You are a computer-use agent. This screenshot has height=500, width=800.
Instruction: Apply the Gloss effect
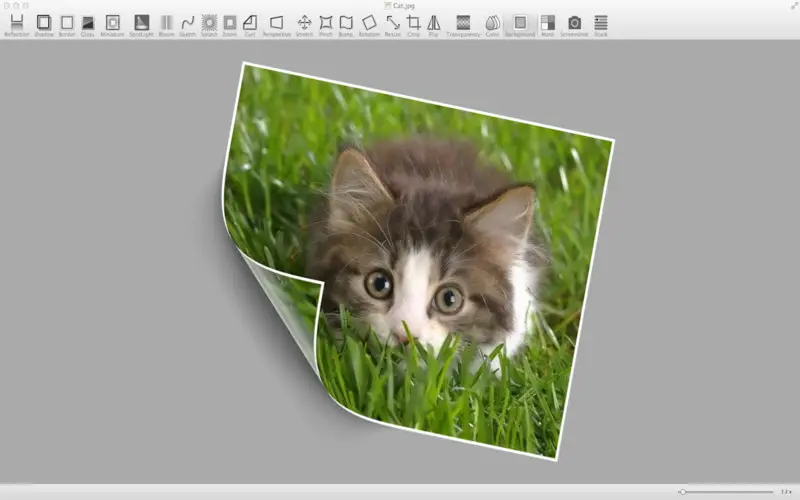click(88, 26)
